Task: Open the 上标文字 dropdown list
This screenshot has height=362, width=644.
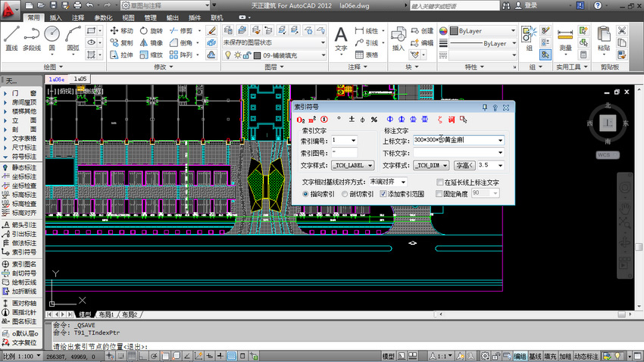Action: tap(500, 140)
